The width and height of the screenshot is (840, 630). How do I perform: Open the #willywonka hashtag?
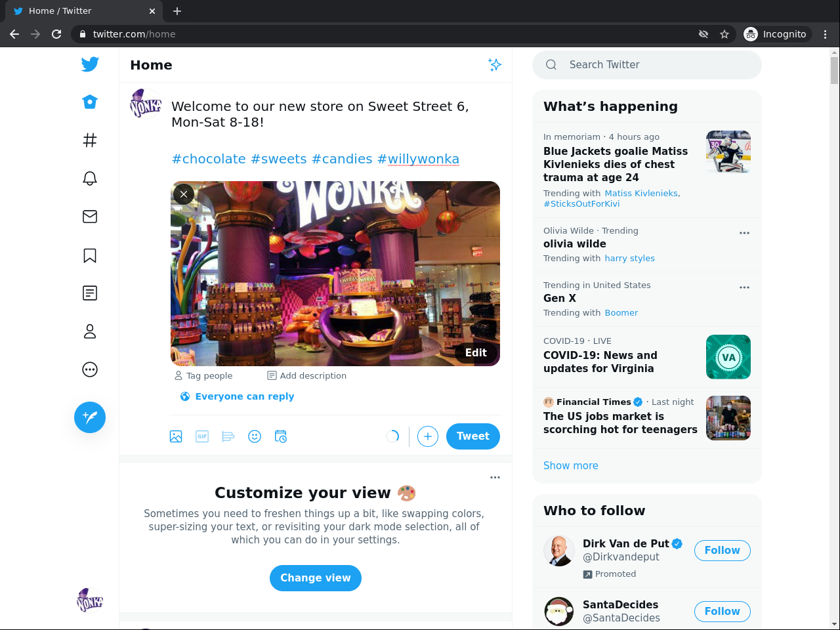[418, 159]
